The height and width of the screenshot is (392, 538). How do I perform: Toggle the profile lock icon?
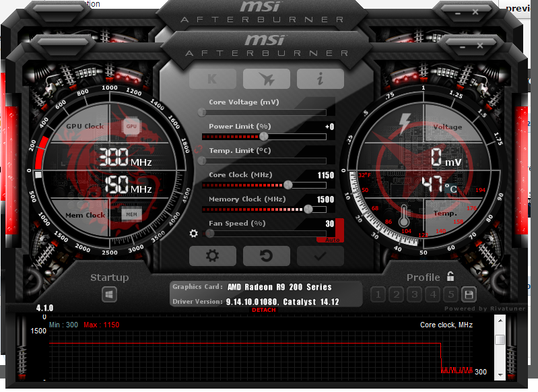point(450,276)
